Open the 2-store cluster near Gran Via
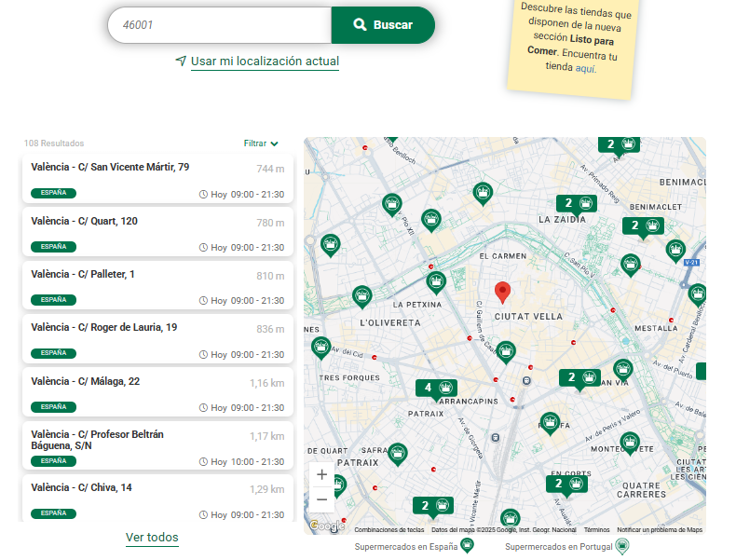 579,377
